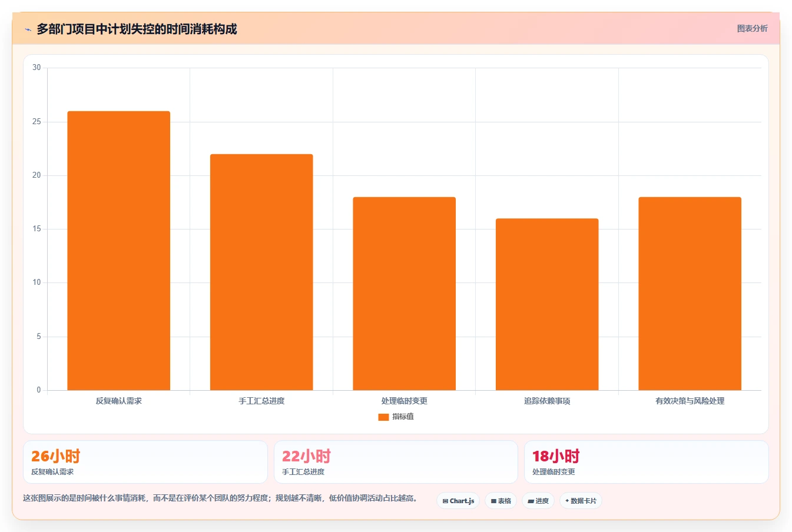Select the 有效决策与风险处理 bar

[690, 294]
